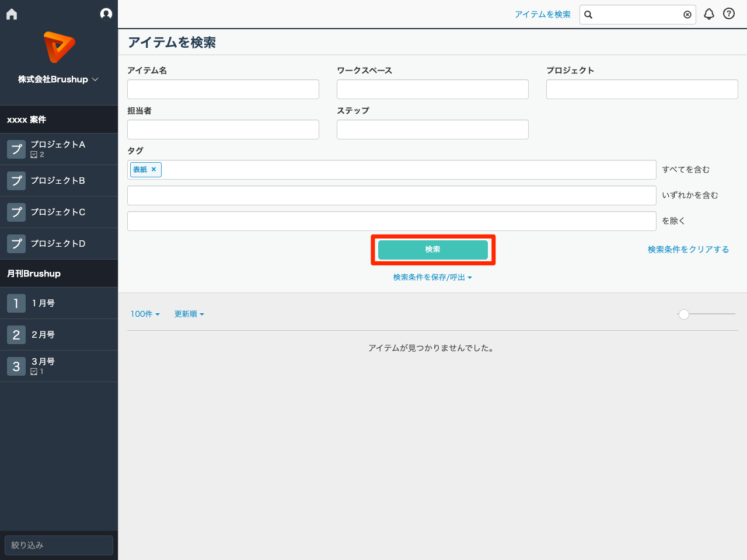
Task: Open 1月号 in the sidebar
Action: (59, 303)
